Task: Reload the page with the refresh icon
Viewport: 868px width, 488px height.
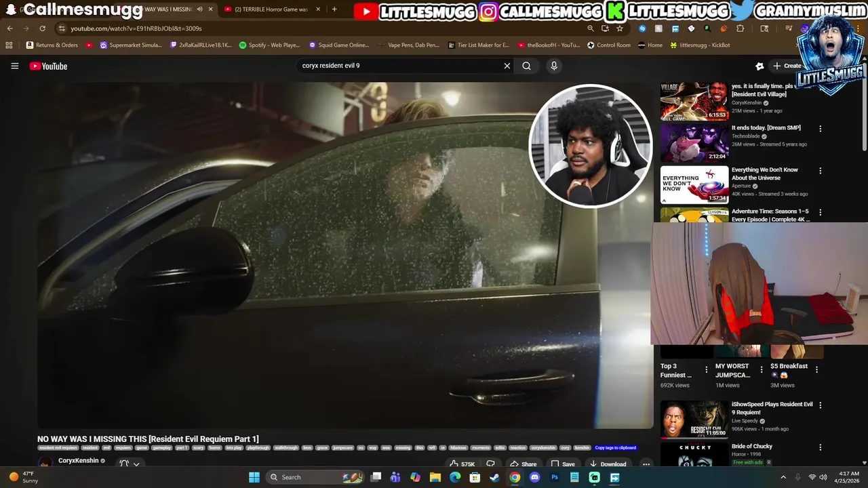Action: pyautogui.click(x=42, y=28)
